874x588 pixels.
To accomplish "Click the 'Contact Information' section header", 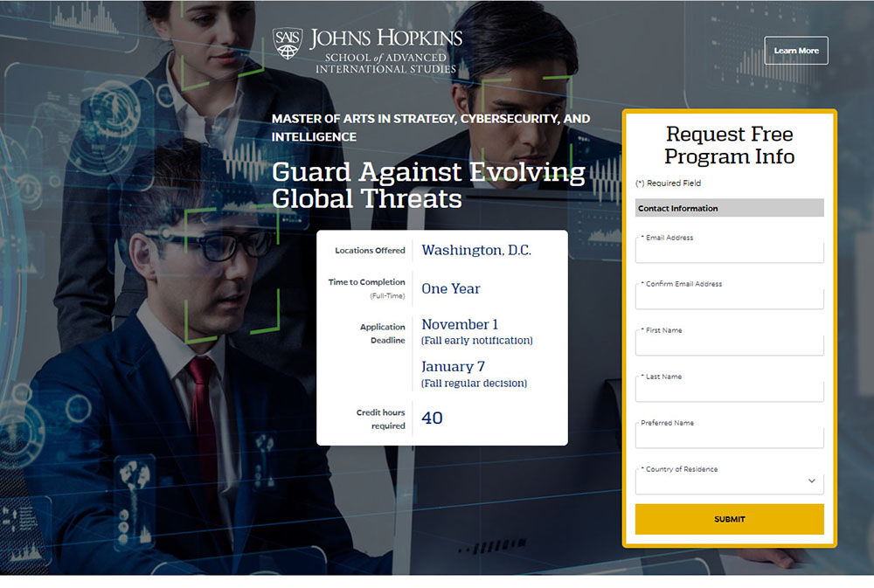I will 729,208.
